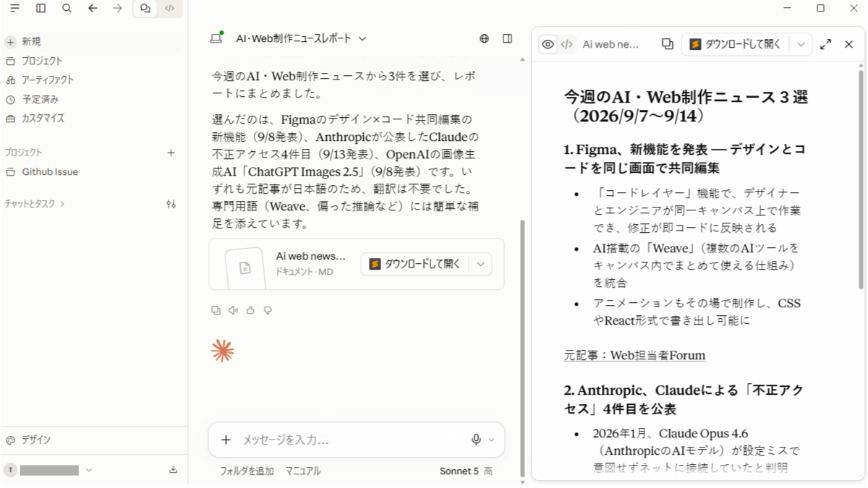Add a project with plus icon
868x488 pixels.
(x=171, y=153)
